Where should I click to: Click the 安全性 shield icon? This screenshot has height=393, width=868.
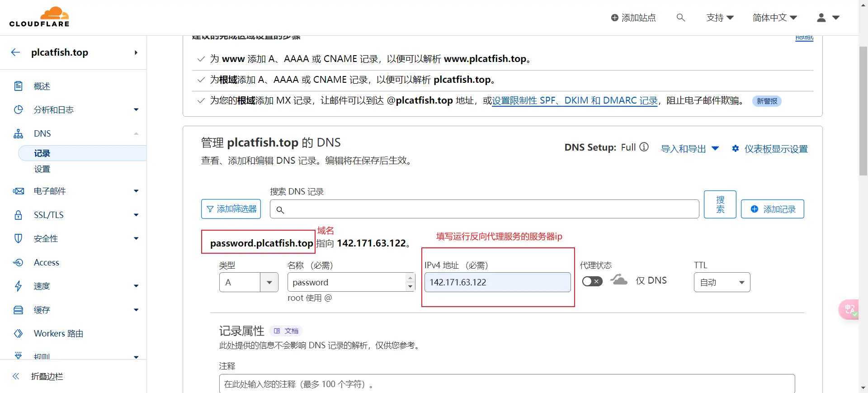point(18,238)
